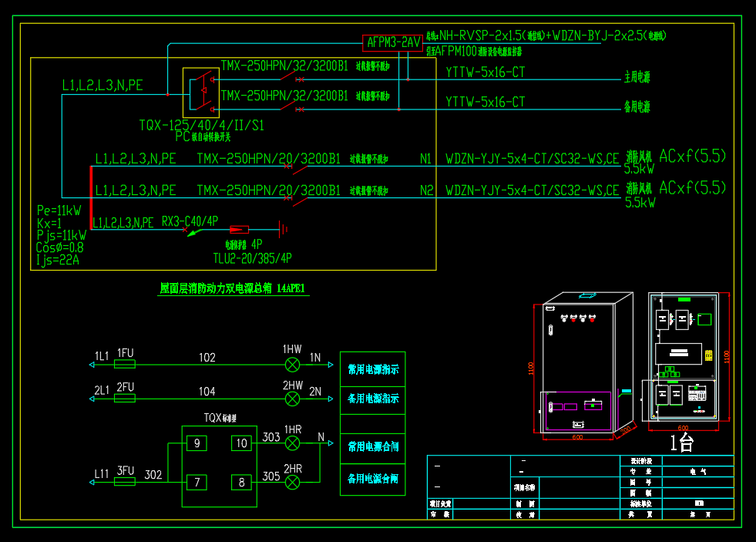Click the 备用电源合闸 label cell
This screenshot has height=542, width=756.
pyautogui.click(x=373, y=480)
